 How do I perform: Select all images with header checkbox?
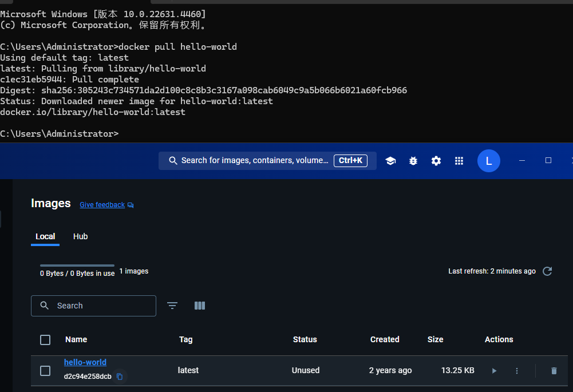click(45, 340)
